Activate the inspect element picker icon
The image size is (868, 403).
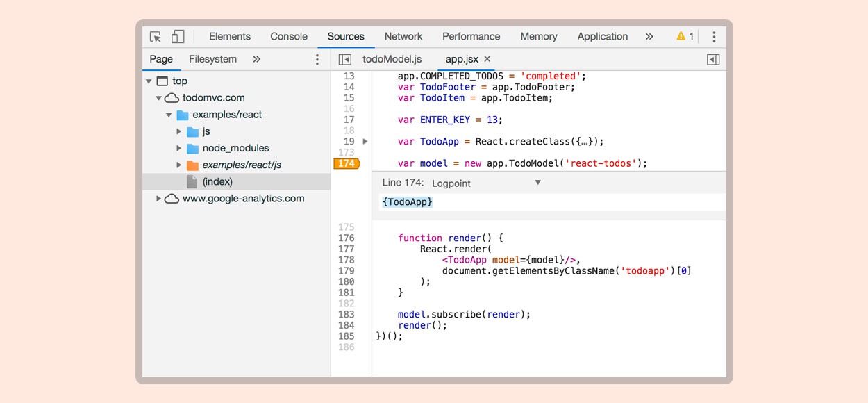tap(156, 37)
